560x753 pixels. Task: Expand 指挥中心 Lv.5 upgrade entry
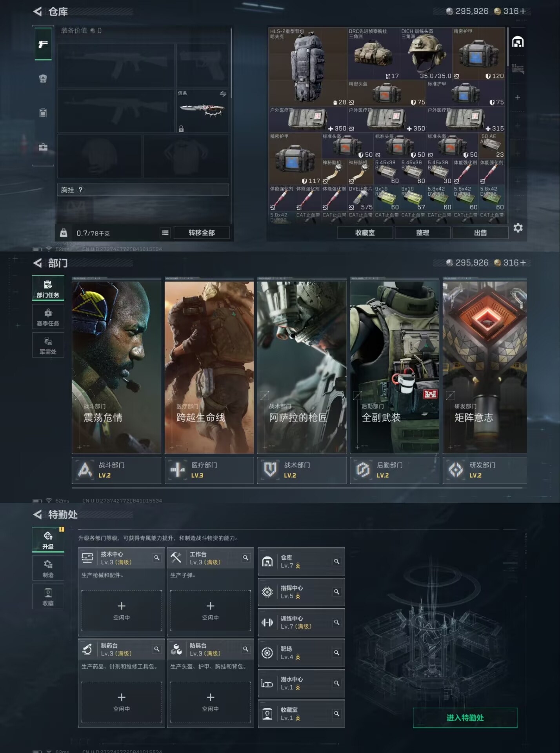(301, 592)
